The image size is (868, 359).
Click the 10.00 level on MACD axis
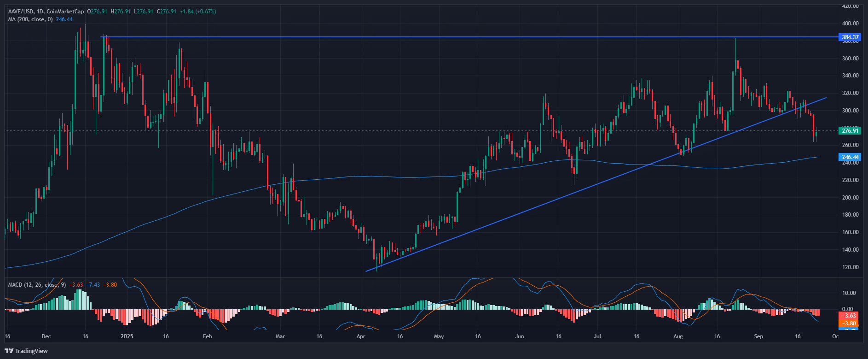click(x=850, y=293)
